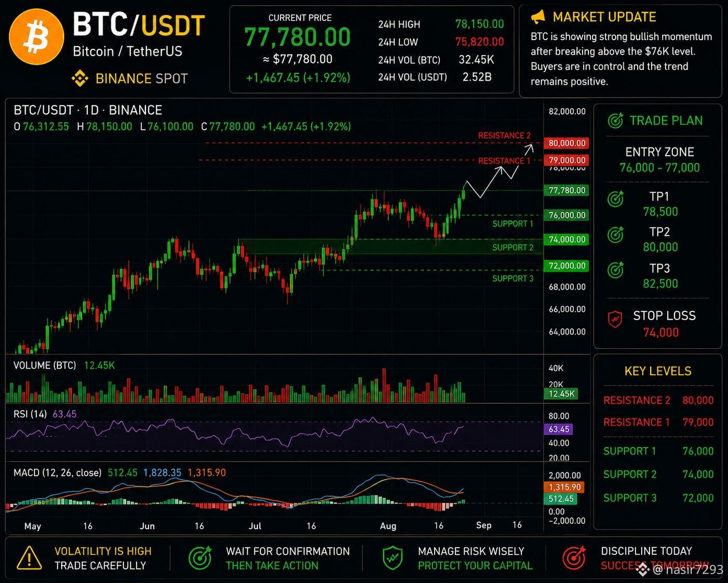The width and height of the screenshot is (728, 583).
Task: Click the Jun label on the time axis
Action: pos(147,526)
